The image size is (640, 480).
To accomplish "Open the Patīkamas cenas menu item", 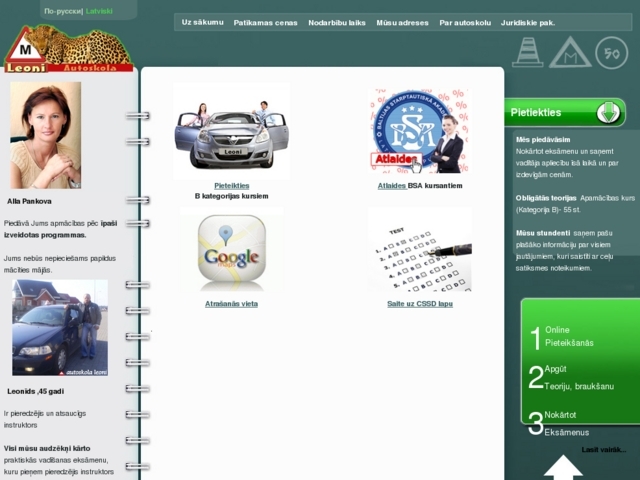I will click(265, 22).
